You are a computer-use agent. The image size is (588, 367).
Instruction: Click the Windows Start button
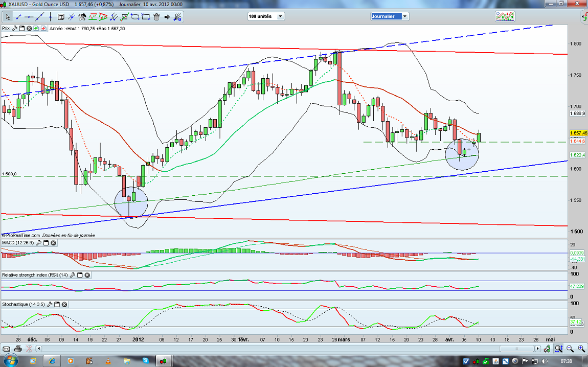(11, 361)
